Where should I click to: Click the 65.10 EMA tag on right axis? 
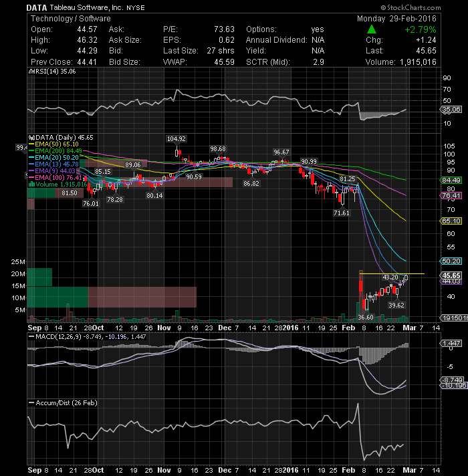coord(451,221)
